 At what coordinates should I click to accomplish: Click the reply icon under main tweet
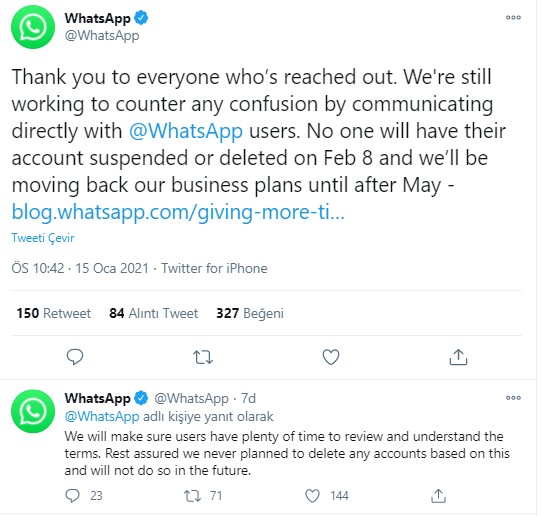[x=75, y=357]
